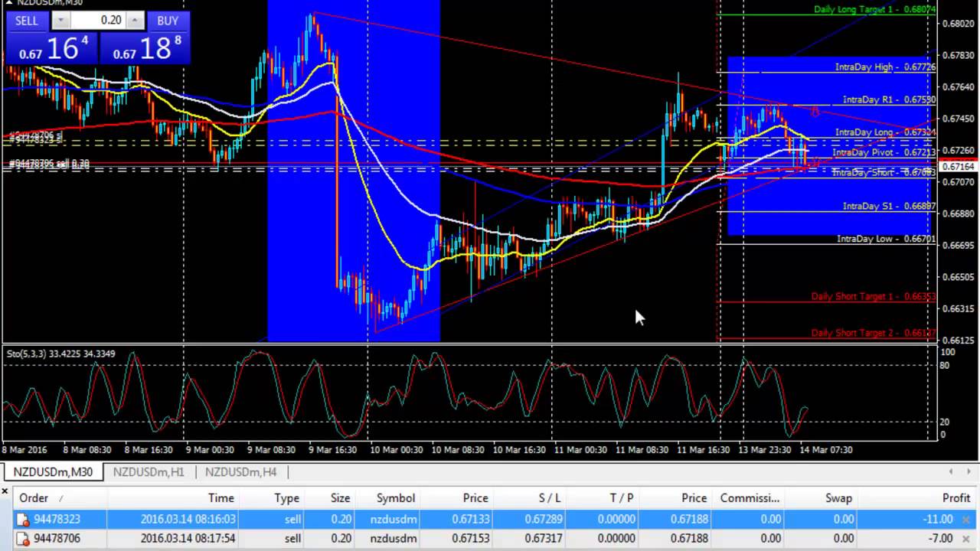Click the IntraDay High - 0.67726 label
This screenshot has width=980, height=551.
(885, 67)
